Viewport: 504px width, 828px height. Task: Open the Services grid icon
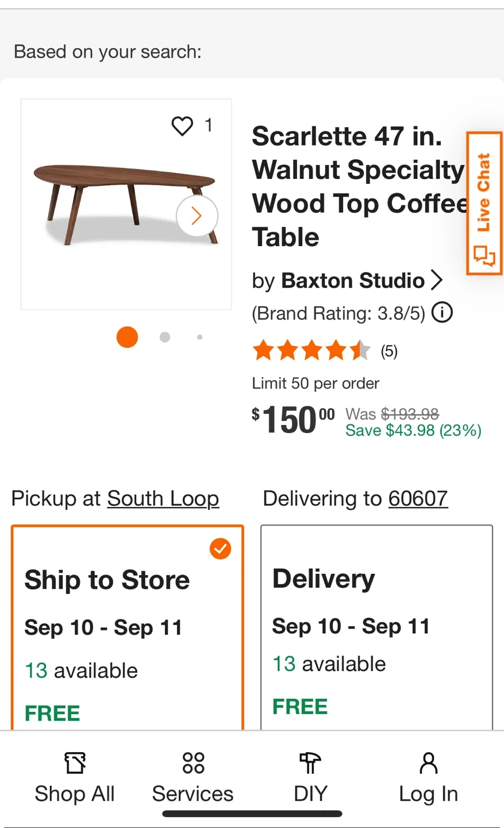193,764
